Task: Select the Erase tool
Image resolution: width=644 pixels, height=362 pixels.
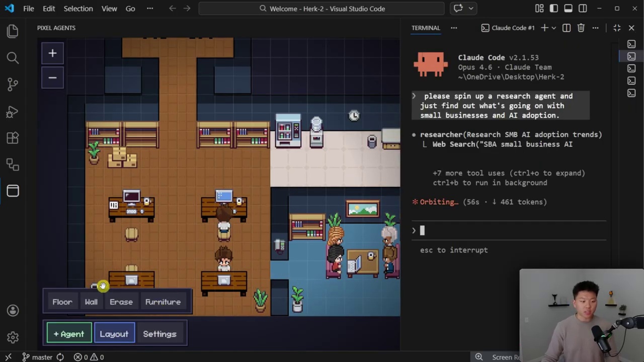Action: [x=121, y=302]
